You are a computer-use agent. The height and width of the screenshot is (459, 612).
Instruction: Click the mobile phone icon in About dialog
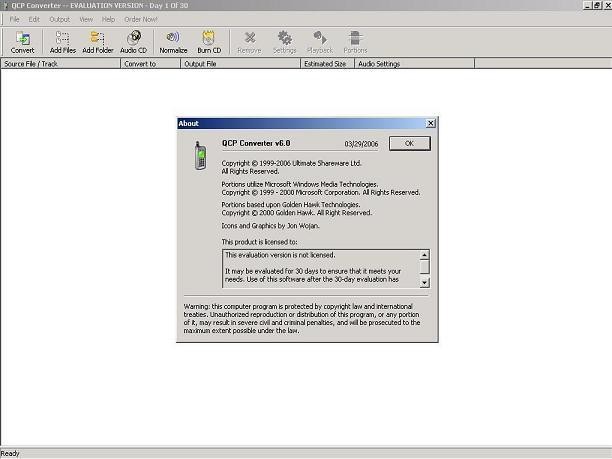(x=200, y=155)
